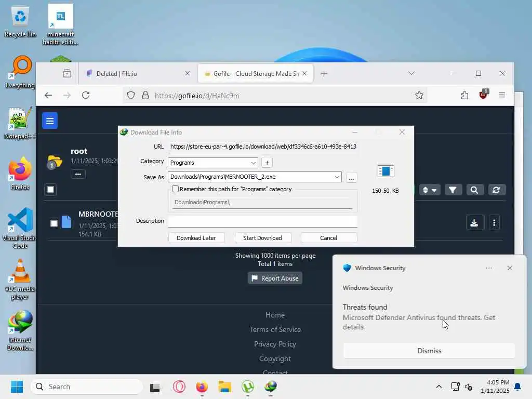Open Gofile blue sidebar menu button

tap(50, 121)
